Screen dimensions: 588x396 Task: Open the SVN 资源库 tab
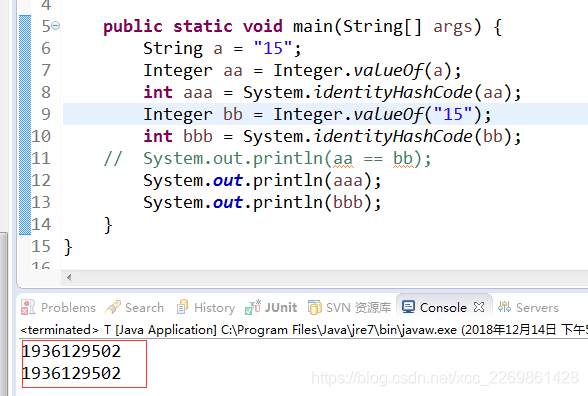(349, 308)
